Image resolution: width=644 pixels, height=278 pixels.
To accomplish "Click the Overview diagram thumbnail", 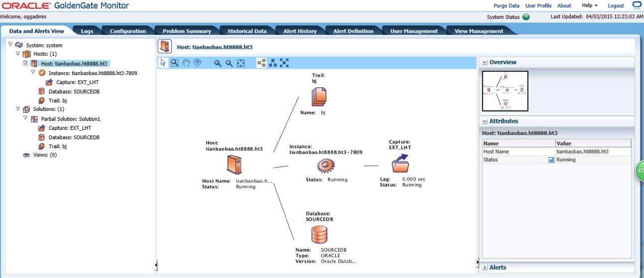I will coord(505,91).
